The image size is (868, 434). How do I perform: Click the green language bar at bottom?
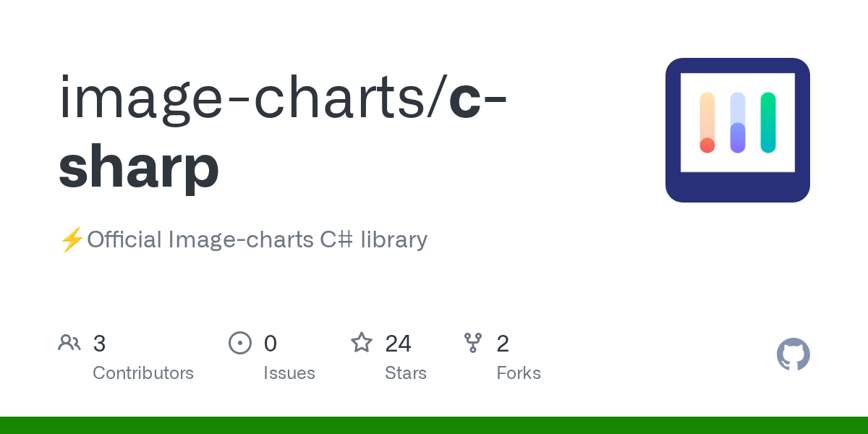(x=434, y=425)
